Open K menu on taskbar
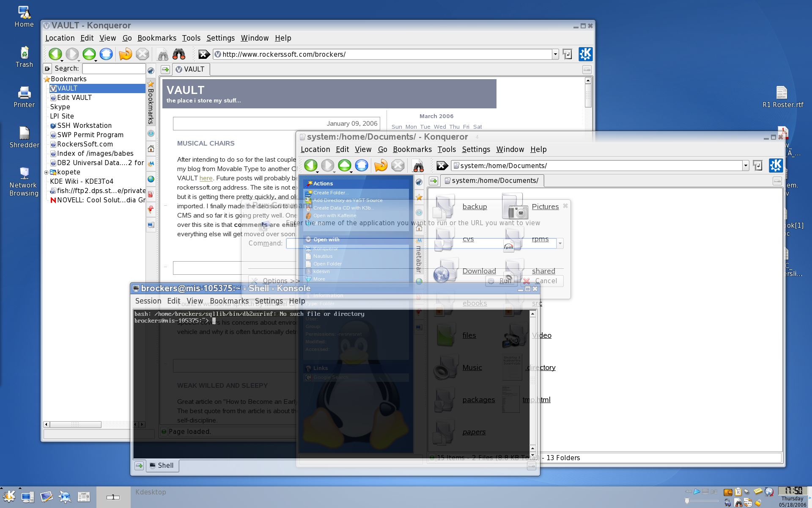The height and width of the screenshot is (508, 812). (9, 497)
